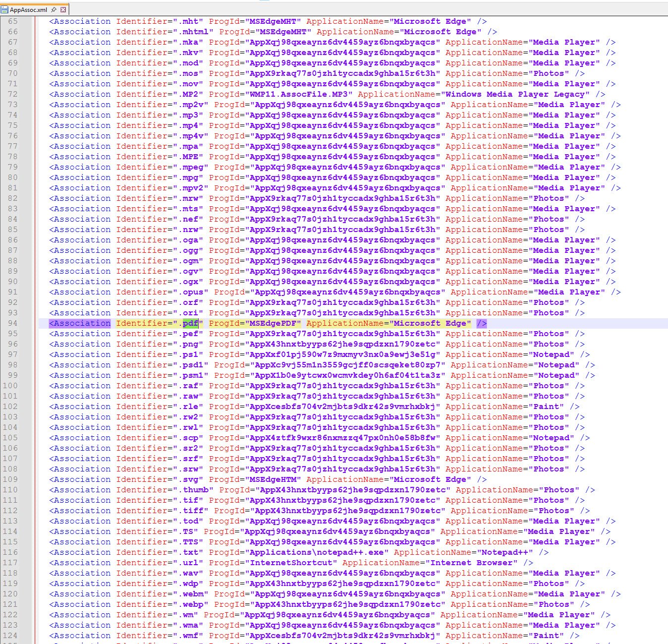Viewport: 668px width, 644px height.
Task: Click the save icon on AppAssoc.xml tab
Action: coord(5,9)
